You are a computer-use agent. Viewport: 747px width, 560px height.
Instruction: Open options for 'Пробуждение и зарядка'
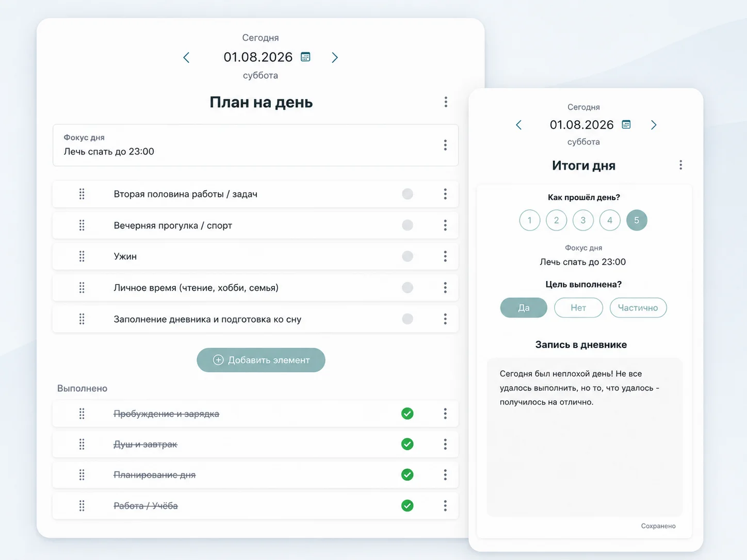coord(445,414)
